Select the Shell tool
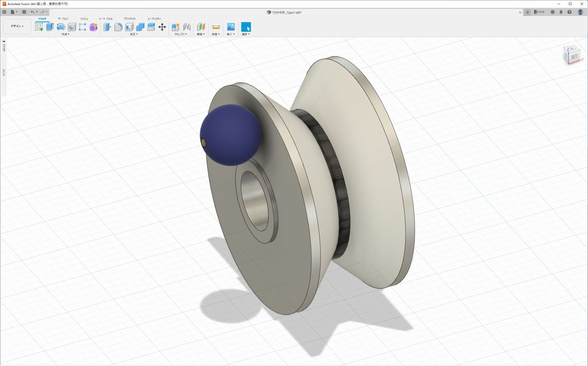Viewport: 588px width, 366px height. coord(129,27)
